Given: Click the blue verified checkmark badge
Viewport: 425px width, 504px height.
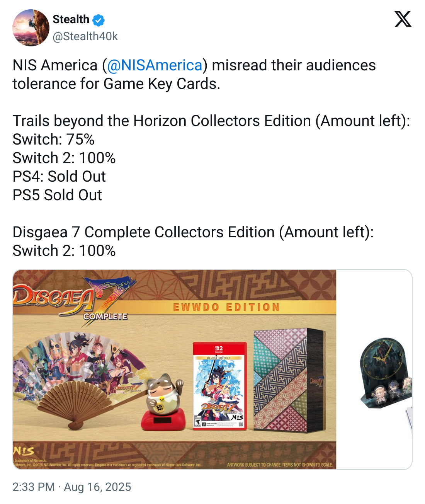Looking at the screenshot, I should point(99,20).
